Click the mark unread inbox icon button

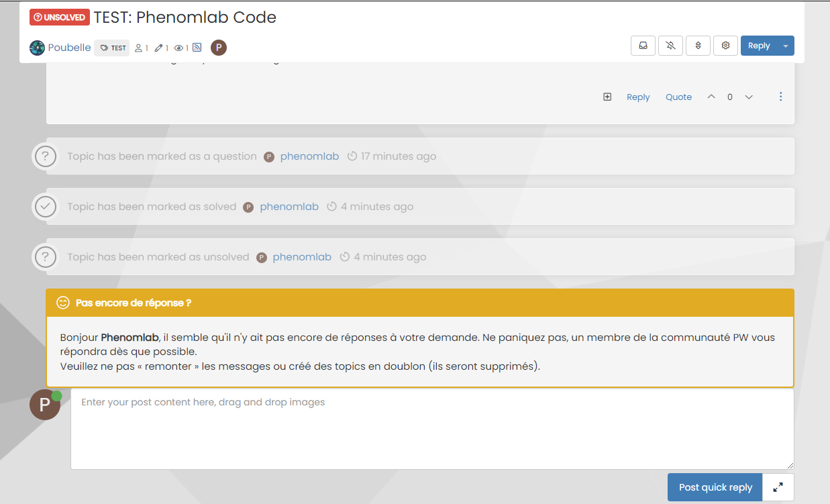pyautogui.click(x=643, y=46)
